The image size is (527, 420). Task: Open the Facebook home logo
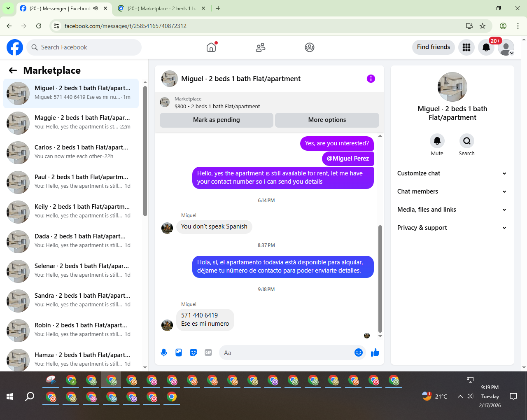pos(15,47)
